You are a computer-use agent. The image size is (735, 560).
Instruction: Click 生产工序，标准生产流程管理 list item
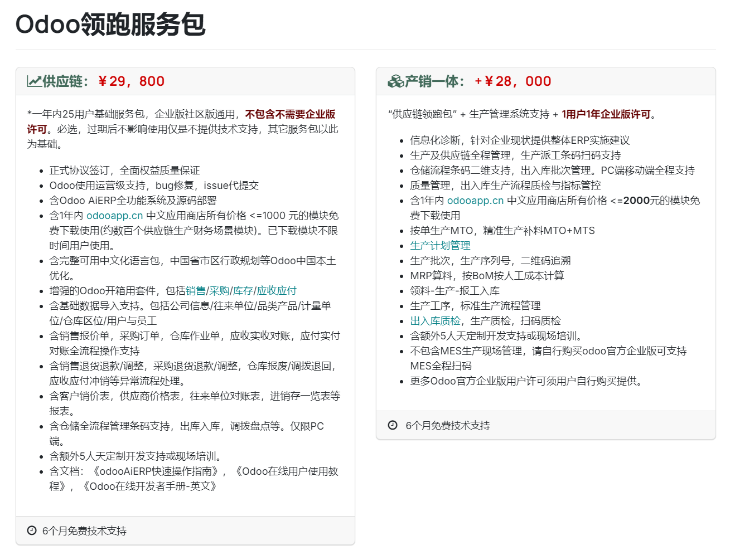[x=475, y=306]
